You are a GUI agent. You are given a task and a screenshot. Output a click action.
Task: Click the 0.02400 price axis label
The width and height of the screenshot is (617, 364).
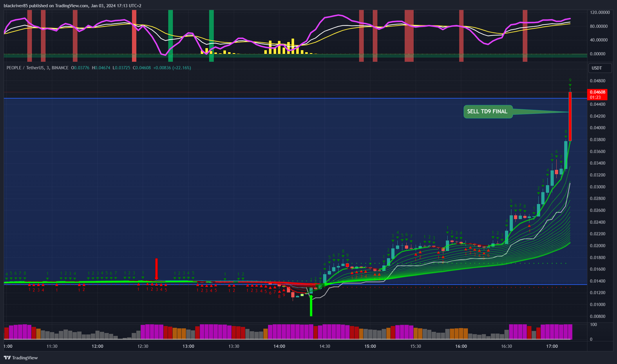[x=598, y=222]
